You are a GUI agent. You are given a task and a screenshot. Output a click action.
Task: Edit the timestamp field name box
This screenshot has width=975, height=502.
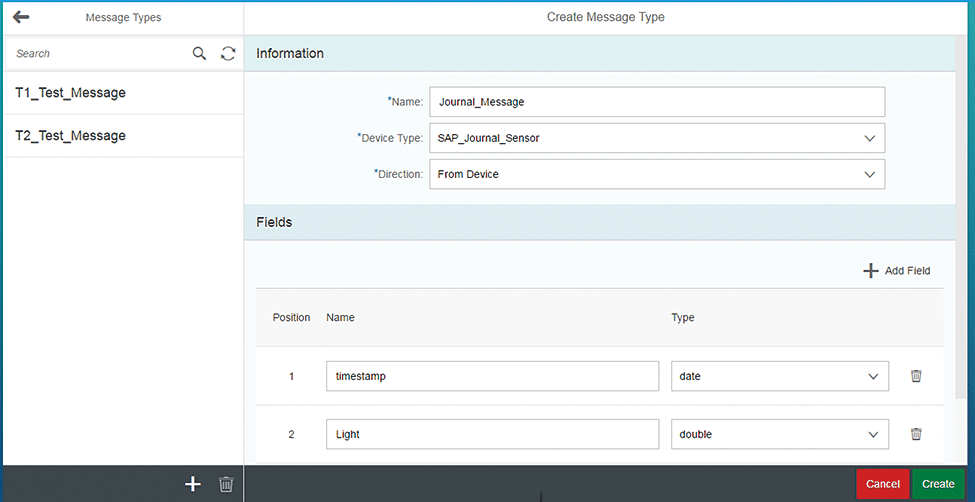point(491,376)
